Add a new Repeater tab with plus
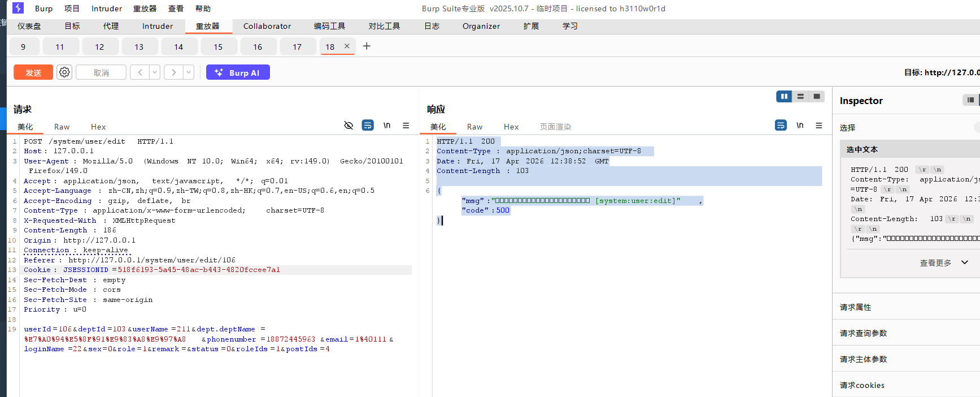The height and width of the screenshot is (397, 980). [x=367, y=46]
